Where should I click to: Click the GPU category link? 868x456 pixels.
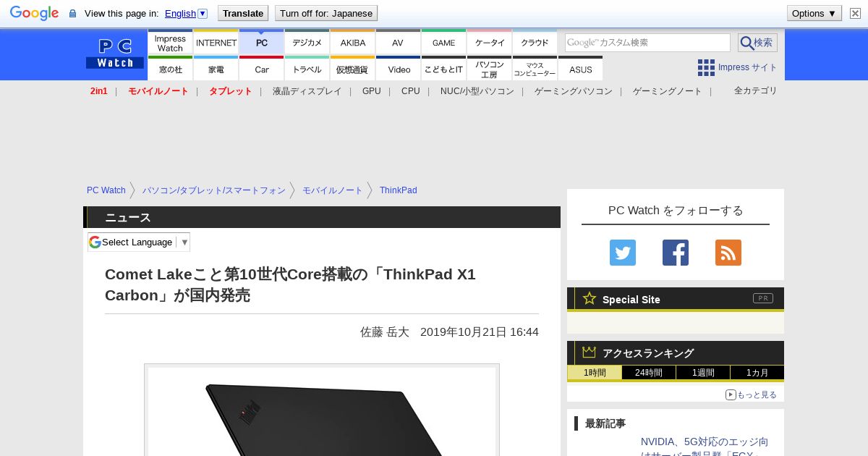tap(372, 91)
